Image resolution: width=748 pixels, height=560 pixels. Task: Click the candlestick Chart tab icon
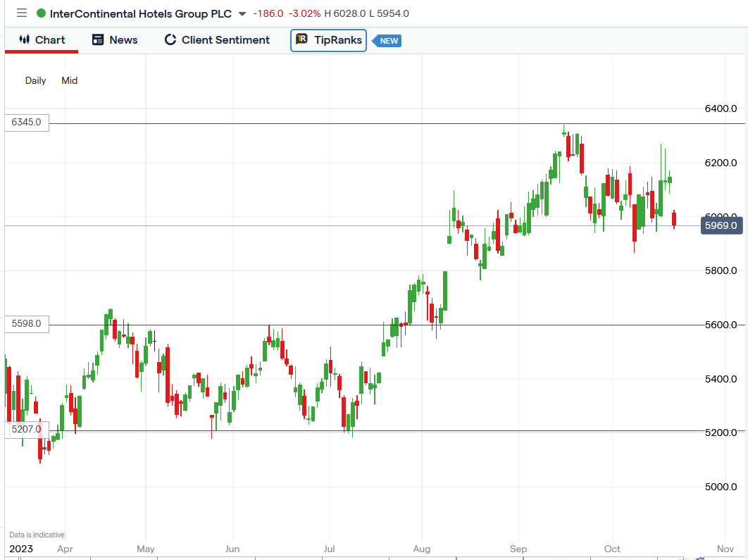[x=25, y=39]
